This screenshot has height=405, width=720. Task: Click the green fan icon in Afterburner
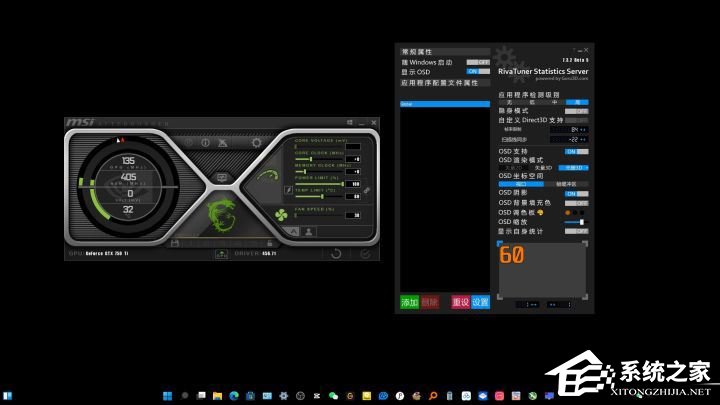281,214
